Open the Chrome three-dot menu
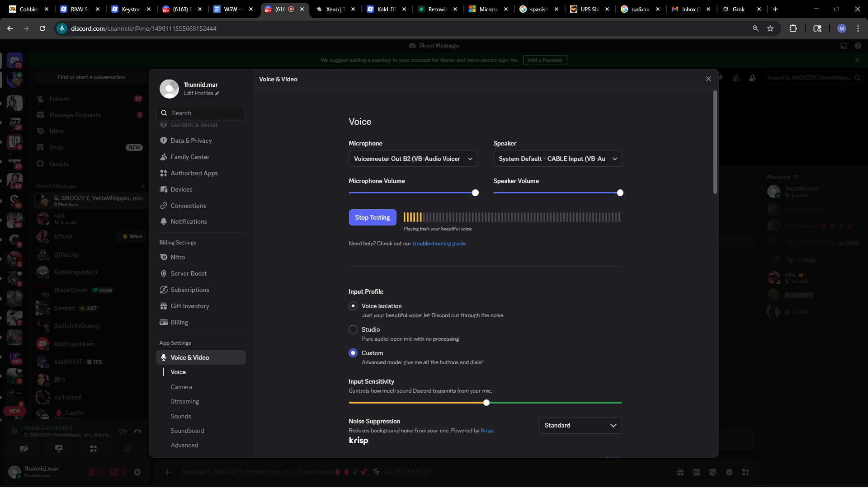The width and height of the screenshot is (868, 488). tap(858, 28)
